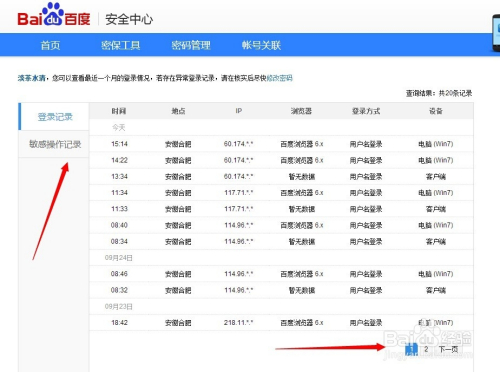Open the 首页 nav tab

pyautogui.click(x=50, y=45)
